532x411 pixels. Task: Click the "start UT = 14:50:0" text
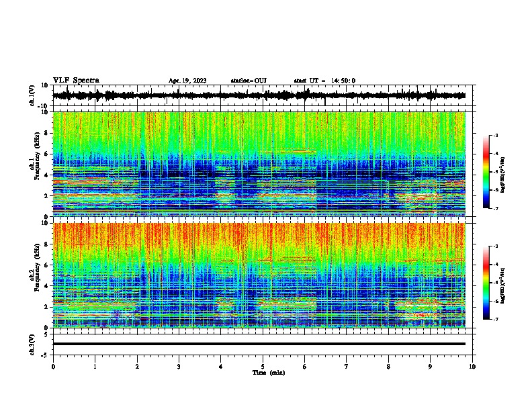coord(324,81)
